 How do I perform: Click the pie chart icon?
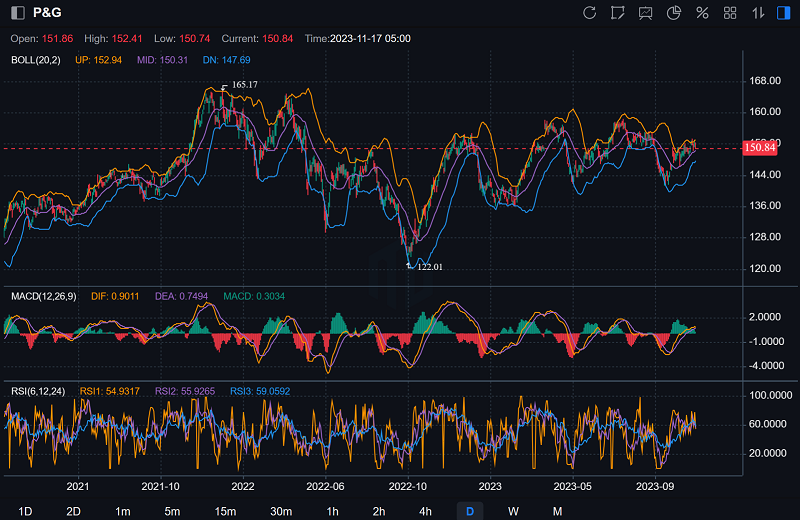pos(674,13)
